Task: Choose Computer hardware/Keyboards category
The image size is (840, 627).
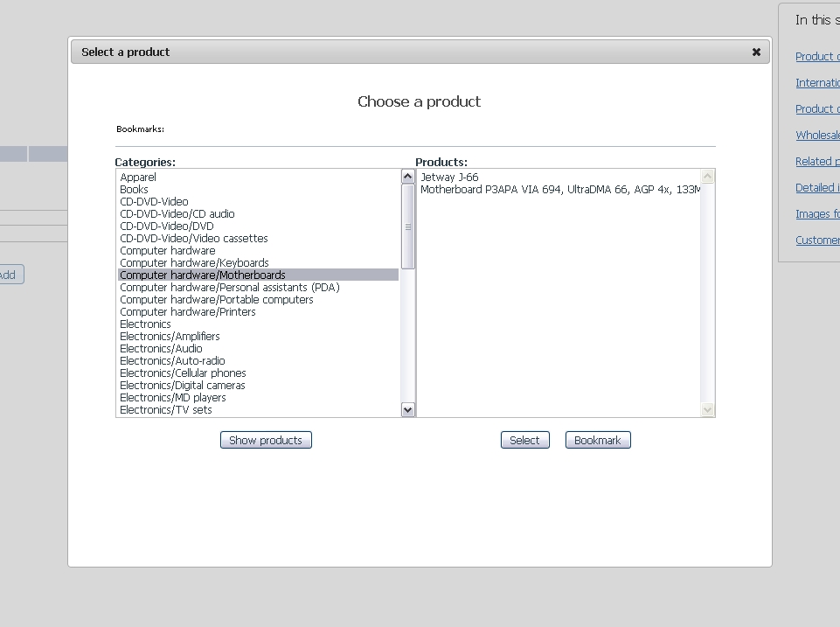Action: point(194,263)
